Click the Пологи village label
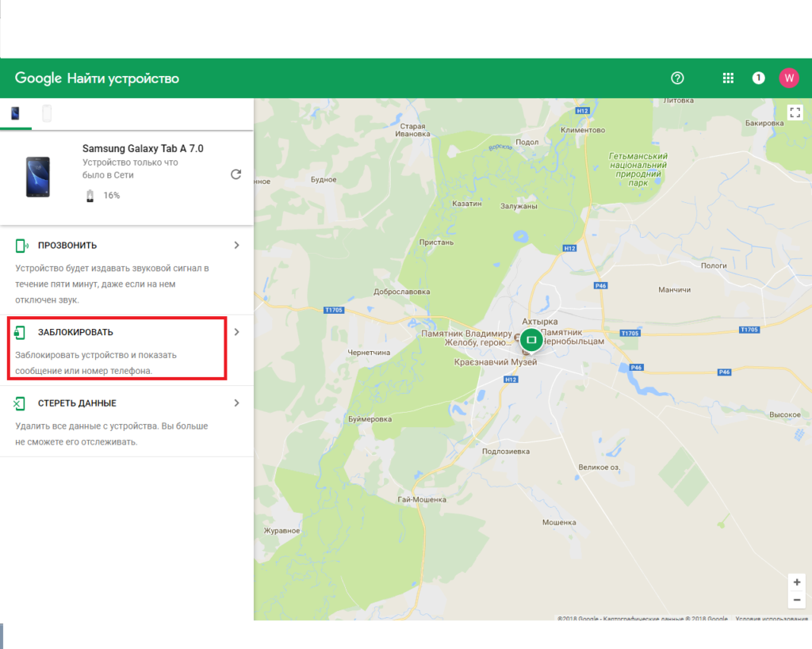 point(714,265)
